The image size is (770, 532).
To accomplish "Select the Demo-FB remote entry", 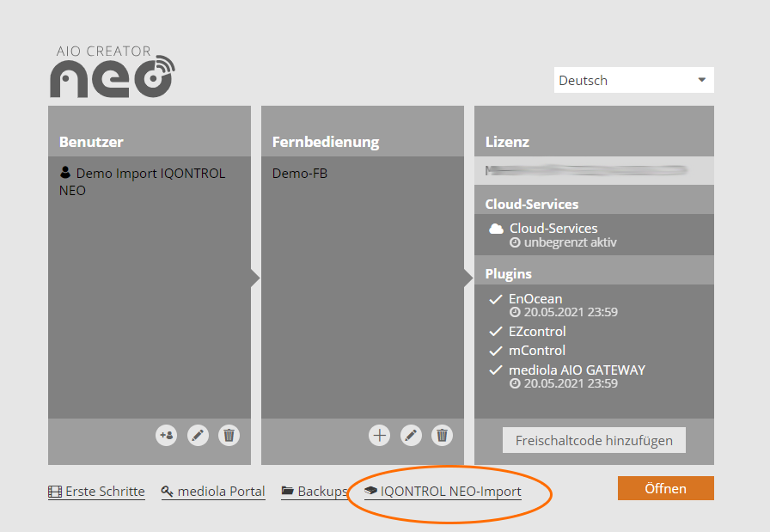I will pos(300,174).
